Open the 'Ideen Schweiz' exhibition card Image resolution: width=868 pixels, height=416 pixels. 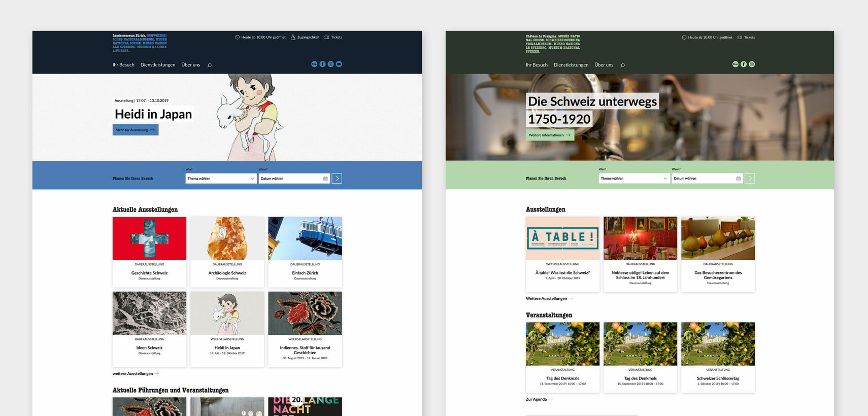point(149,329)
